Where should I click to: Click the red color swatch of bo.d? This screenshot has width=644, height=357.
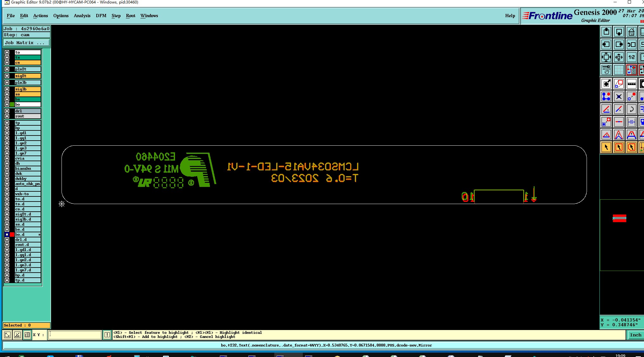12,235
